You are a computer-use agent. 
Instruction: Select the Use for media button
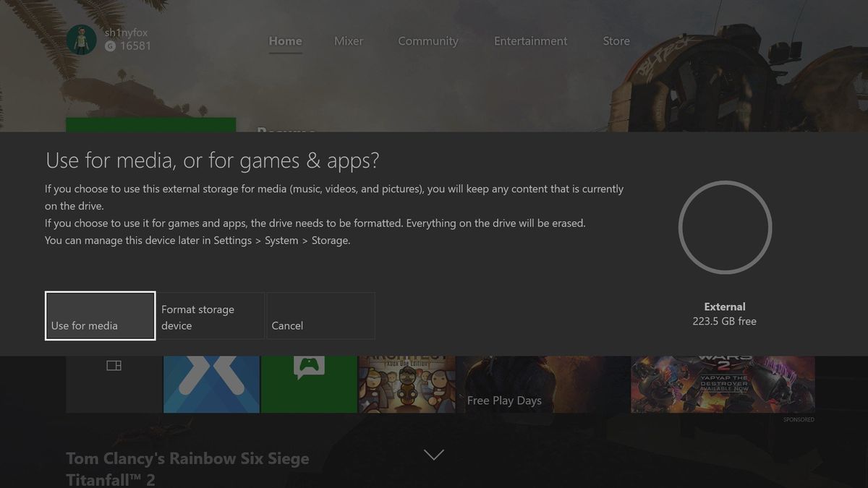pos(101,316)
